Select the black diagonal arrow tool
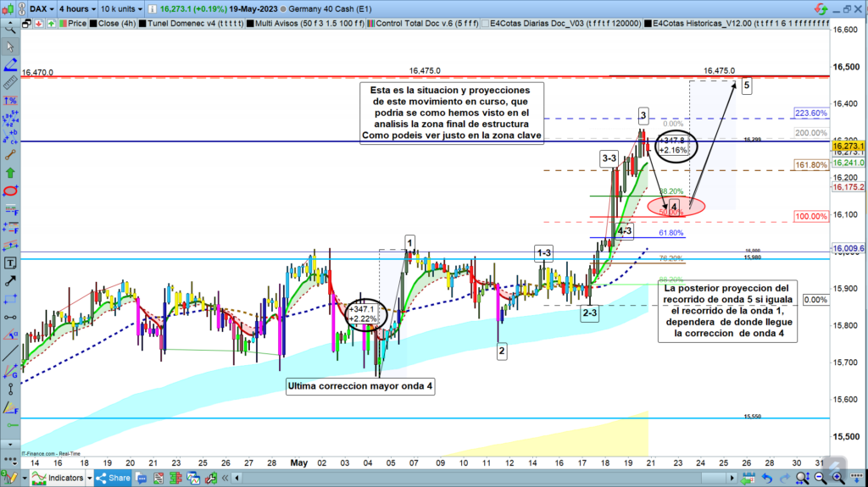The image size is (868, 487). click(x=10, y=281)
